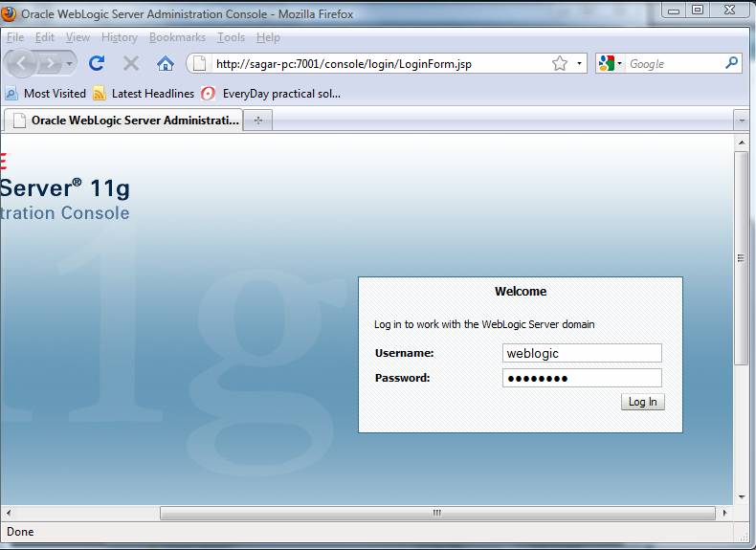The width and height of the screenshot is (756, 550).
Task: Click the Username field containing weblogic
Action: pos(582,353)
